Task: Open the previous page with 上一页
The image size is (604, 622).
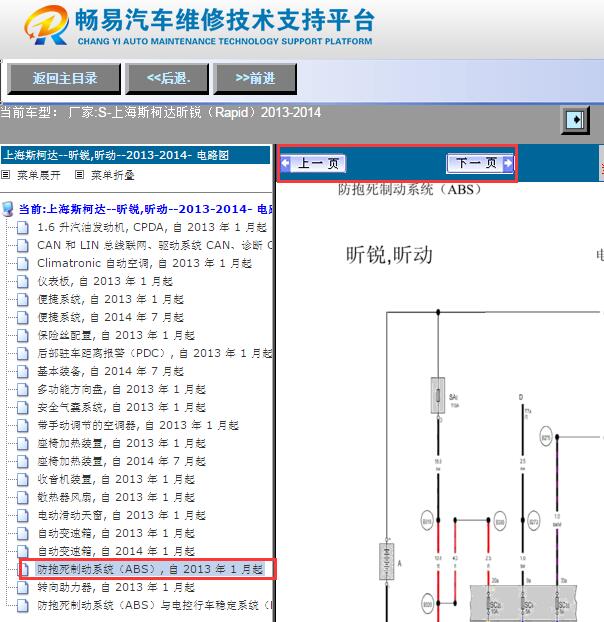Action: [314, 163]
